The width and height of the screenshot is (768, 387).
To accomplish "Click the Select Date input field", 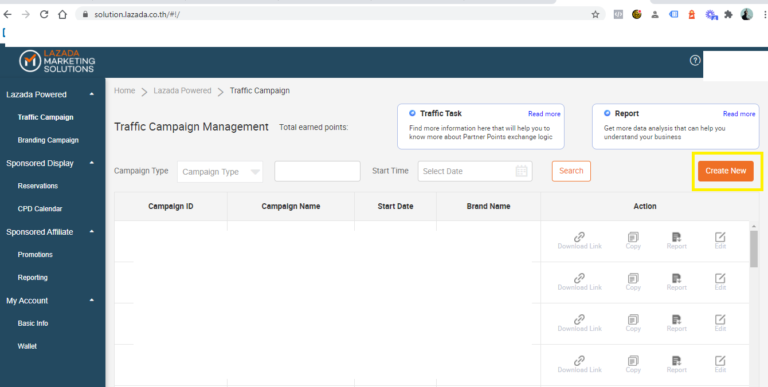I will [475, 171].
